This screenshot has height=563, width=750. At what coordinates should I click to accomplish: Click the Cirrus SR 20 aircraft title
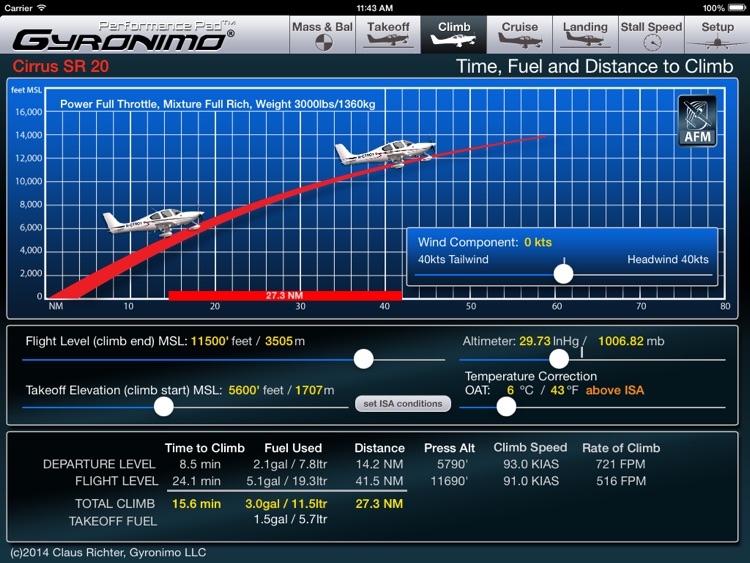coord(61,66)
